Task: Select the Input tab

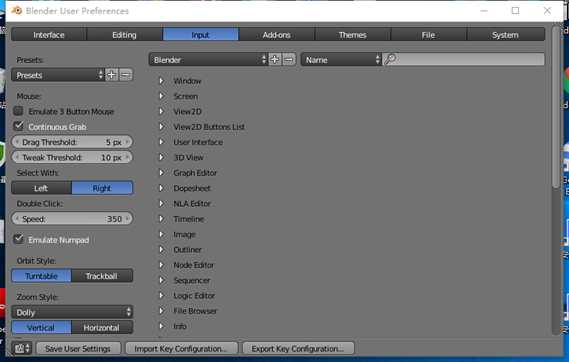Action: coord(201,35)
